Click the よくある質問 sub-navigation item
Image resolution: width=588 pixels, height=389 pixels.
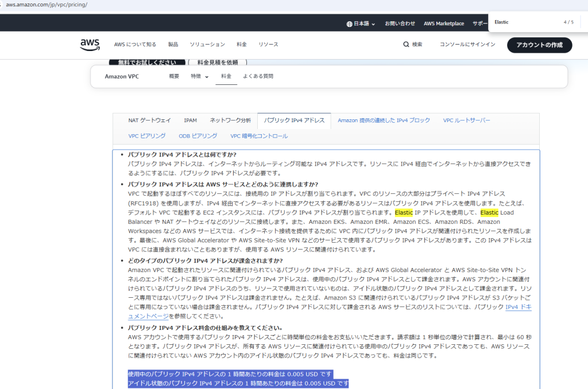[x=258, y=76]
